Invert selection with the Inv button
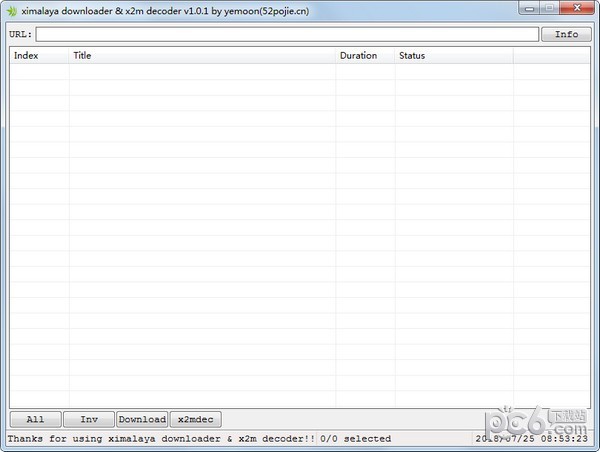 pos(89,419)
